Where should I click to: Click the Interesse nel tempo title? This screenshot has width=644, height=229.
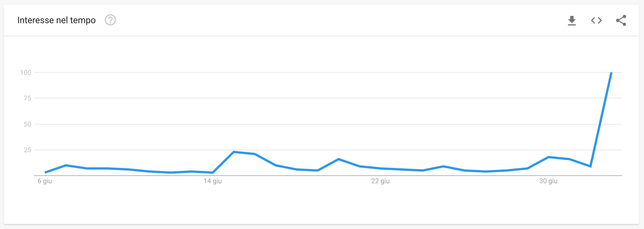(x=56, y=20)
